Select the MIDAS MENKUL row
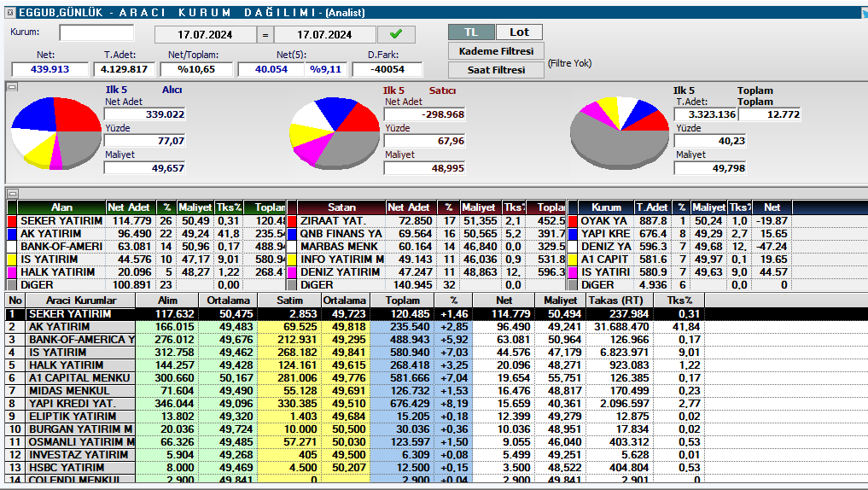The width and height of the screenshot is (868, 490). coord(354,390)
